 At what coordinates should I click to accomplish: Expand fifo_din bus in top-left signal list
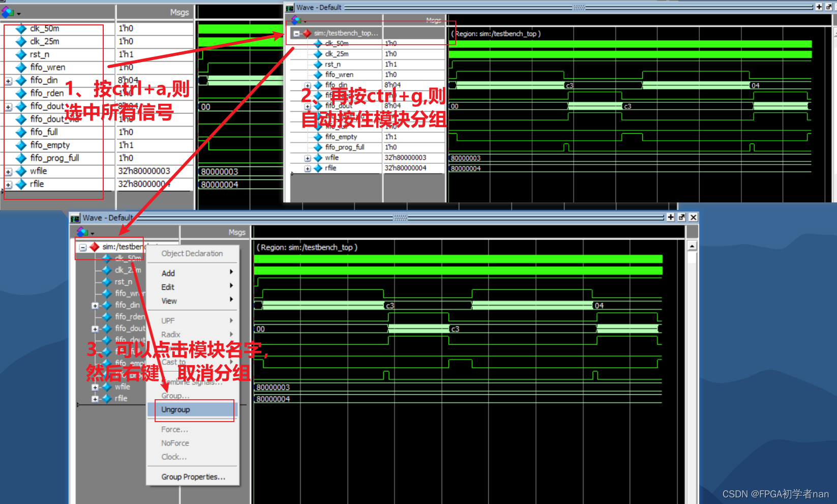click(x=8, y=81)
